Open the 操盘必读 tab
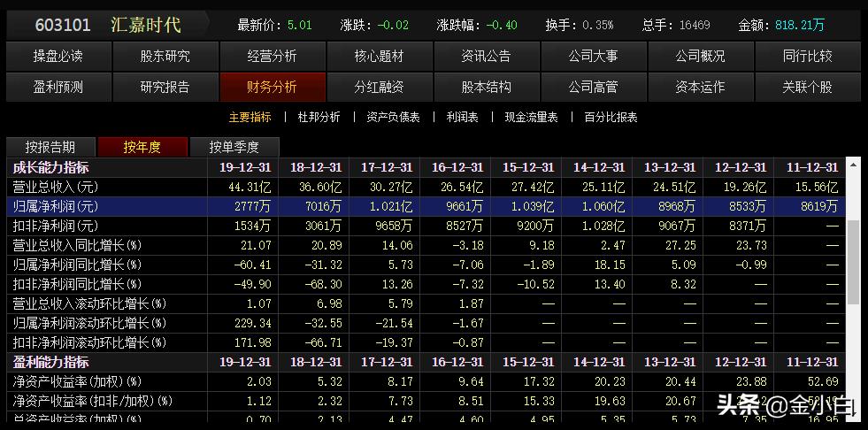This screenshot has height=430, width=868. (58, 56)
